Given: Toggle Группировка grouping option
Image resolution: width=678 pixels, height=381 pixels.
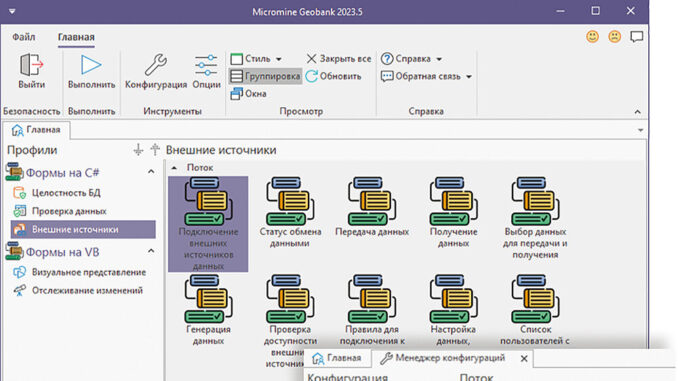Looking at the screenshot, I should 265,76.
